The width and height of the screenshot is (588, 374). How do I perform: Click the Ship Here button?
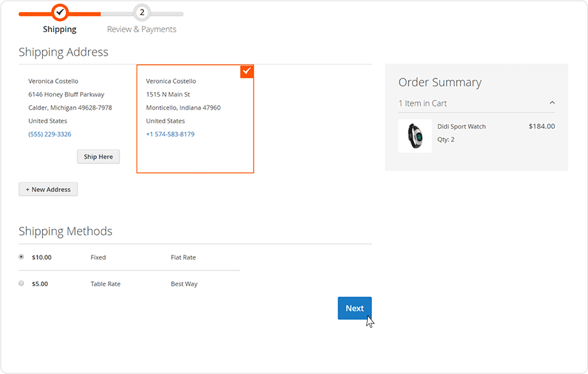98,157
